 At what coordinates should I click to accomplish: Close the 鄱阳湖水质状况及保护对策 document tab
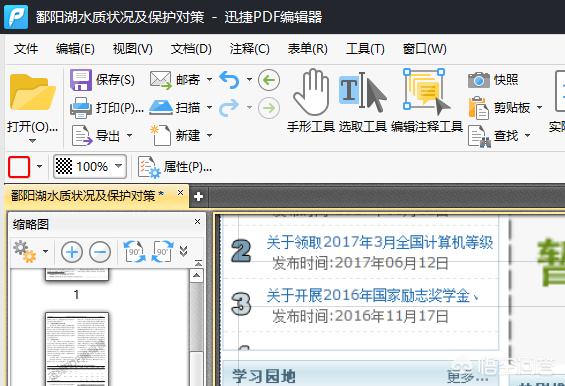coord(180,193)
